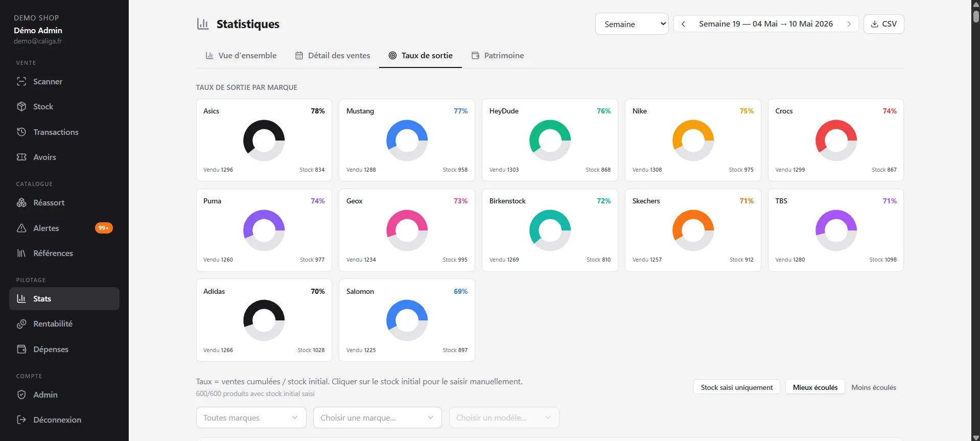This screenshot has height=441, width=980.
Task: Click the Adidas 70% rate value
Action: coord(318,291)
